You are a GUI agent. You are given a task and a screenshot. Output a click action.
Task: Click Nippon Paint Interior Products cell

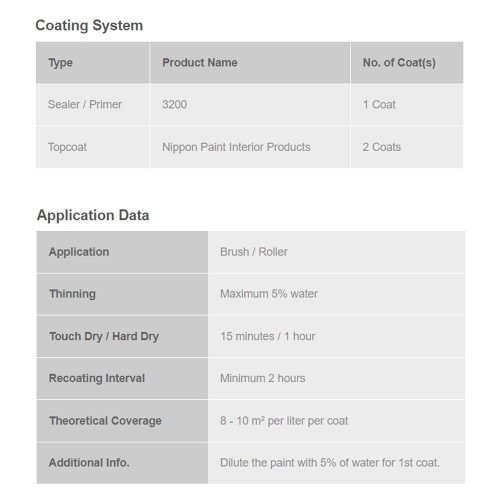click(x=250, y=147)
